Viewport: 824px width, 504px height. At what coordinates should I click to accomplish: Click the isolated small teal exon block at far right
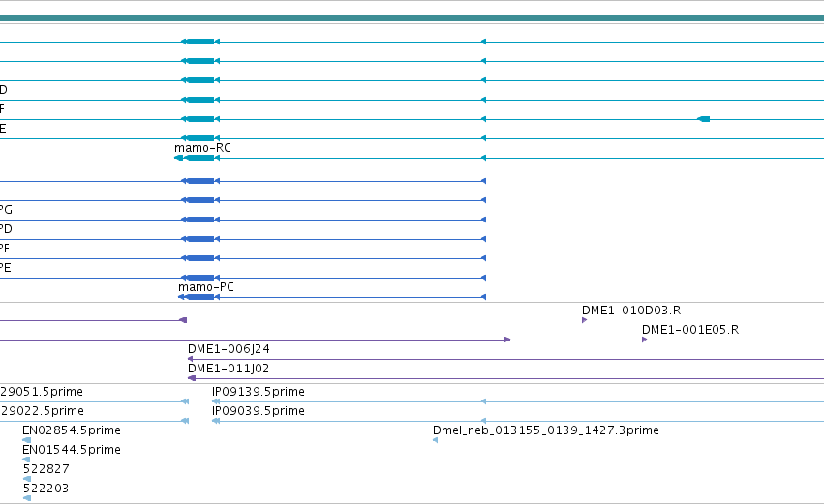coord(704,119)
